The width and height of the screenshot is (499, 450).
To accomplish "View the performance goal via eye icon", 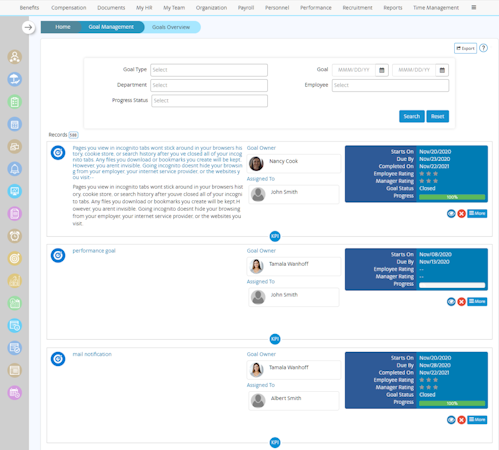I will click(451, 302).
